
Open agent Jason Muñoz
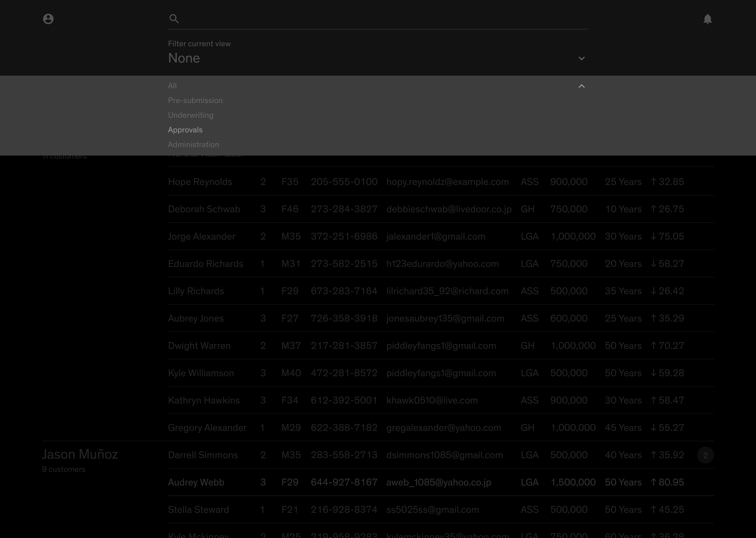pos(80,454)
